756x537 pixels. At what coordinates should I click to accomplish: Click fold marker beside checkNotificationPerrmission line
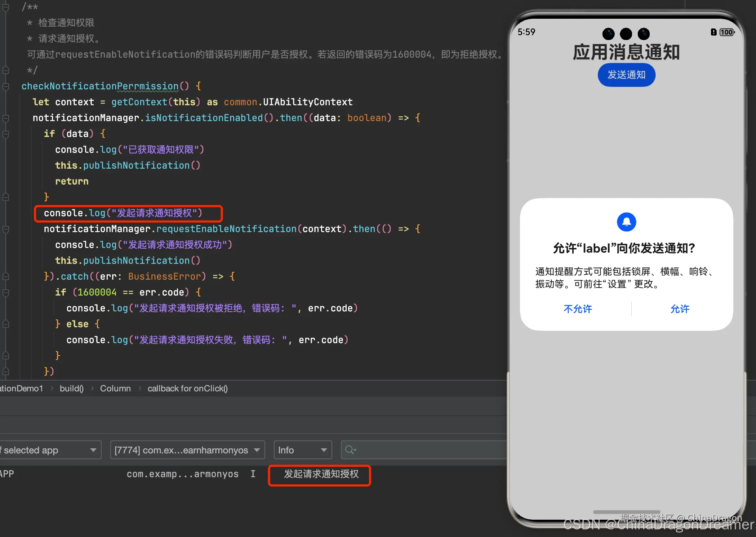pyautogui.click(x=6, y=86)
